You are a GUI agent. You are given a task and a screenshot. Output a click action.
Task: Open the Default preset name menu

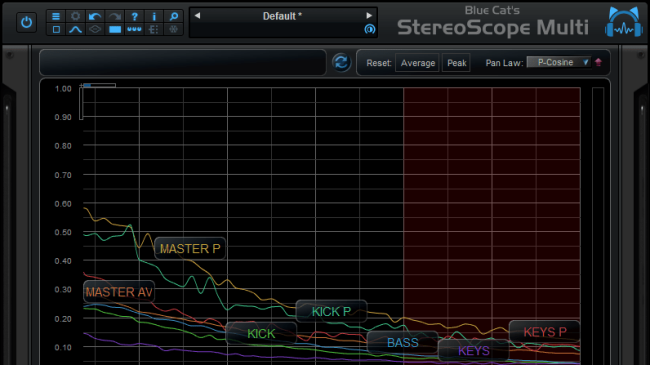(x=282, y=16)
